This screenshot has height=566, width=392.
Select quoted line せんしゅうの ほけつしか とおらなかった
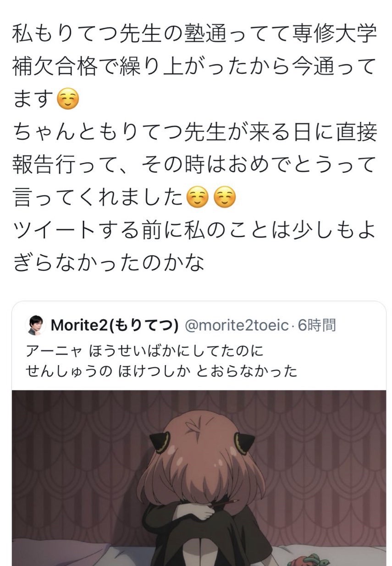[x=161, y=371]
